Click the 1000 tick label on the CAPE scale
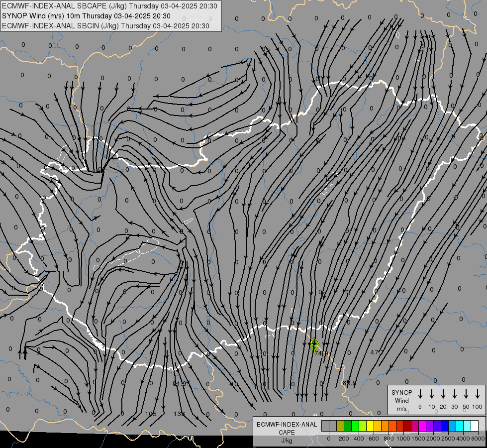The image size is (487, 448). click(x=403, y=439)
